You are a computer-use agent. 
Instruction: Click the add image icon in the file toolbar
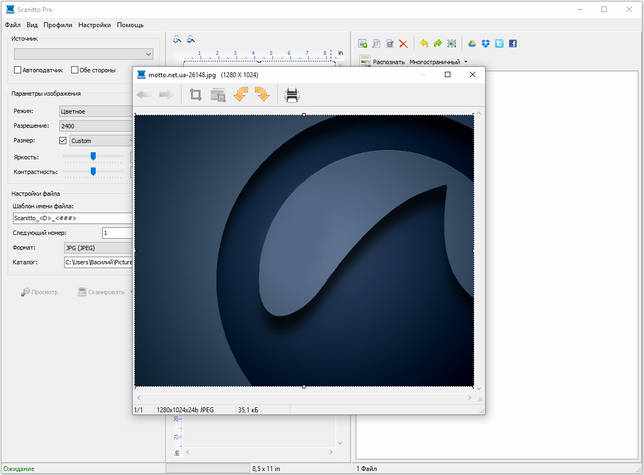[363, 44]
